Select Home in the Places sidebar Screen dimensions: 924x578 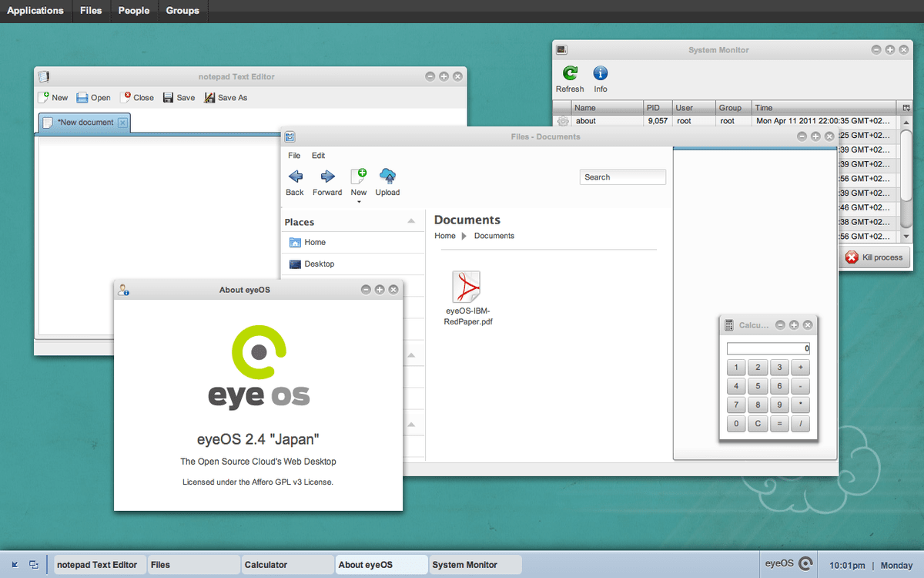pos(313,241)
